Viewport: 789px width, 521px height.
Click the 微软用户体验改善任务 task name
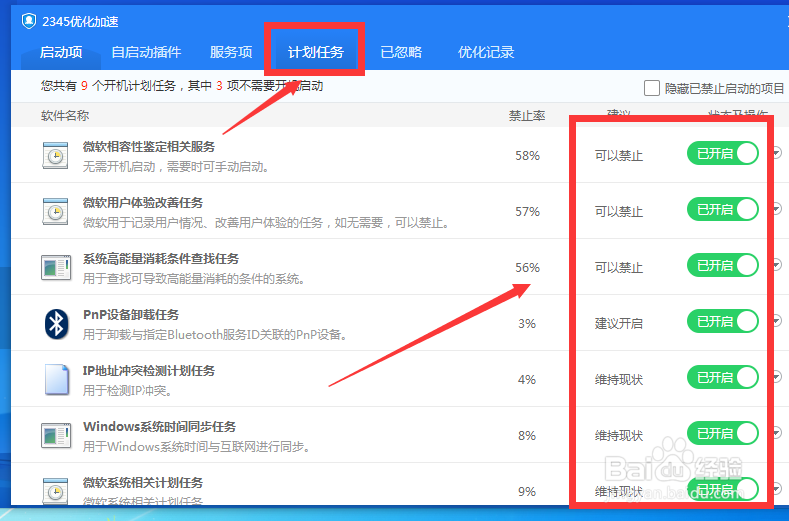tap(143, 203)
